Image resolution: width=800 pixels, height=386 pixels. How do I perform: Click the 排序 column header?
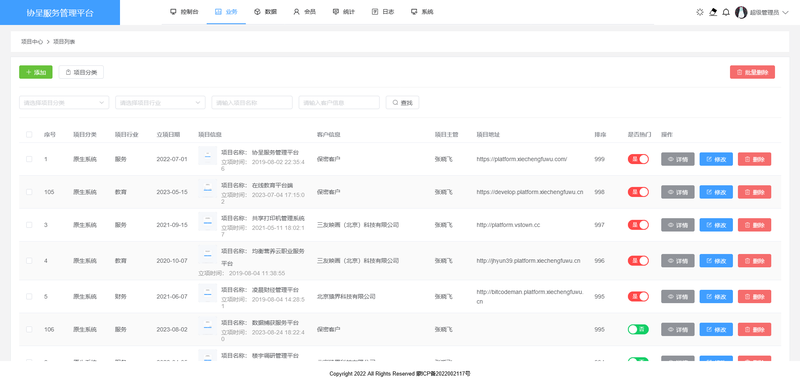(600, 135)
